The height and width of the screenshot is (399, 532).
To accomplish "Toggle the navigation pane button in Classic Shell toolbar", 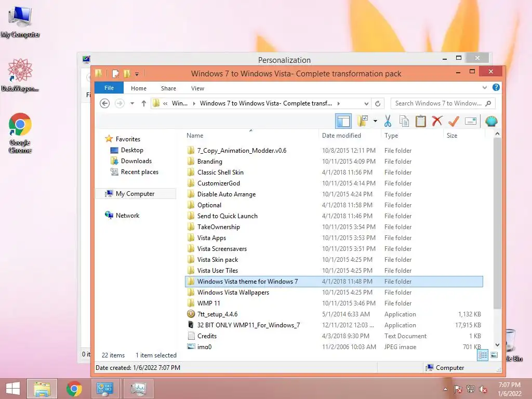I will point(343,121).
